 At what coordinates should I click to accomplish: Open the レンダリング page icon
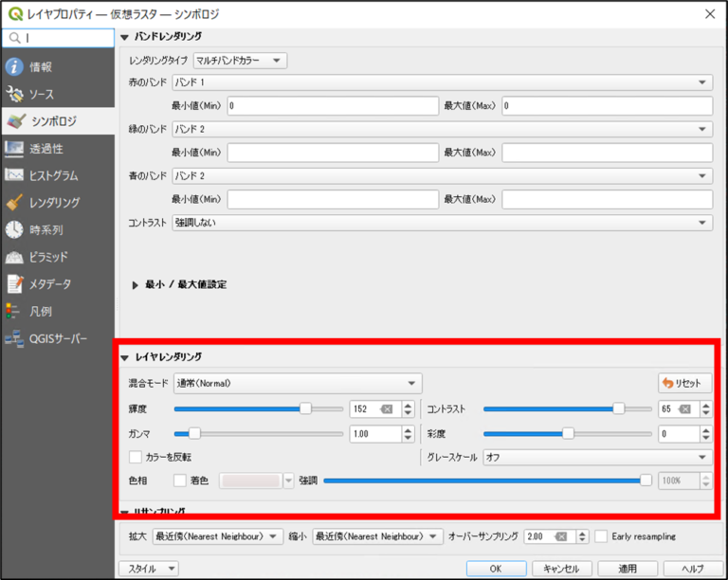tap(14, 203)
